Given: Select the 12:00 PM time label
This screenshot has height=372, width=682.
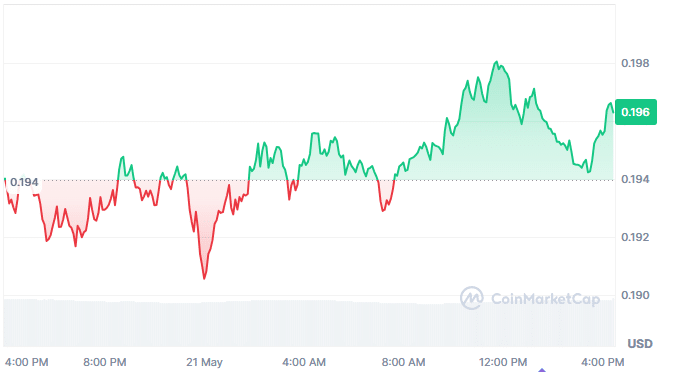Looking at the screenshot, I should 503,362.
